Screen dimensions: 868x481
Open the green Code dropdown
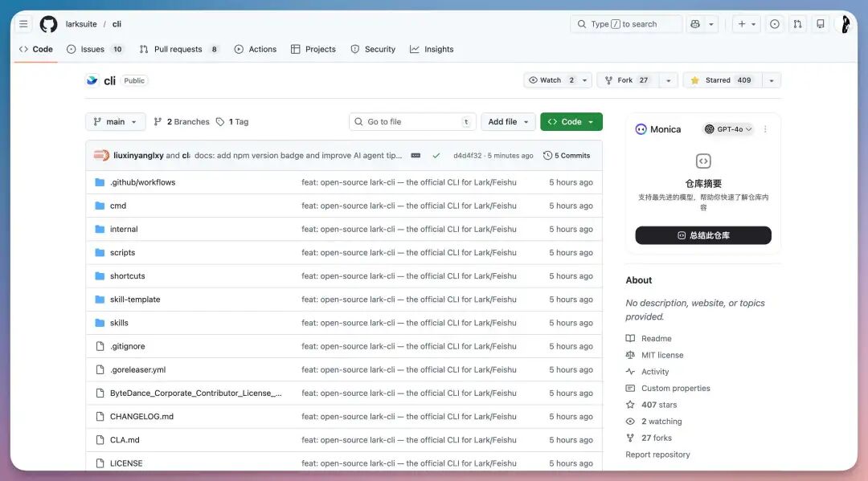pyautogui.click(x=571, y=122)
